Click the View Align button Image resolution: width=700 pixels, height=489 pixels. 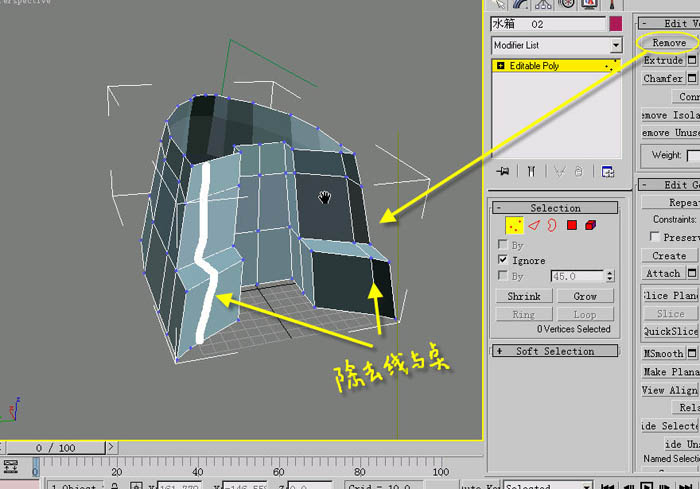click(x=670, y=390)
